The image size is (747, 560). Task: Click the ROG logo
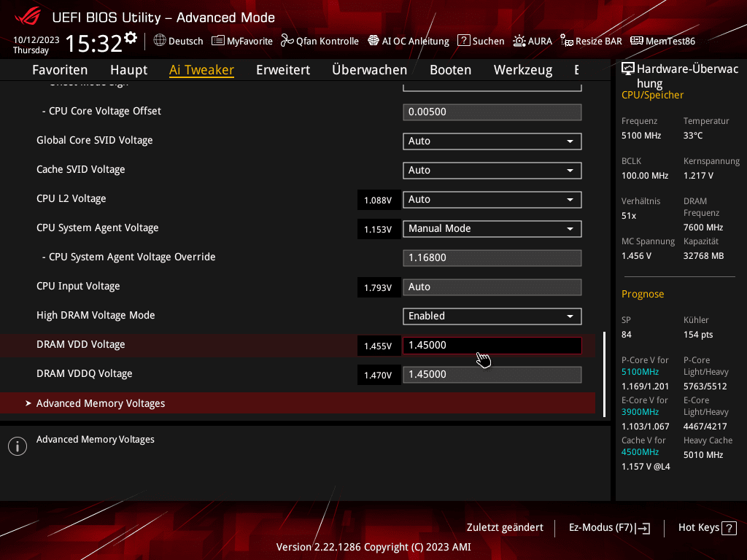(x=28, y=17)
